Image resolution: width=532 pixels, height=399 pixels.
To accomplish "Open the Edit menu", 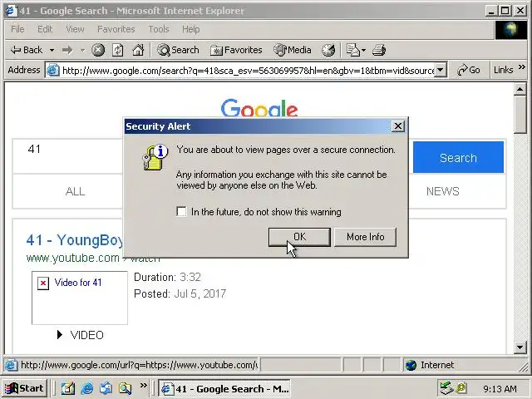I will (45, 29).
